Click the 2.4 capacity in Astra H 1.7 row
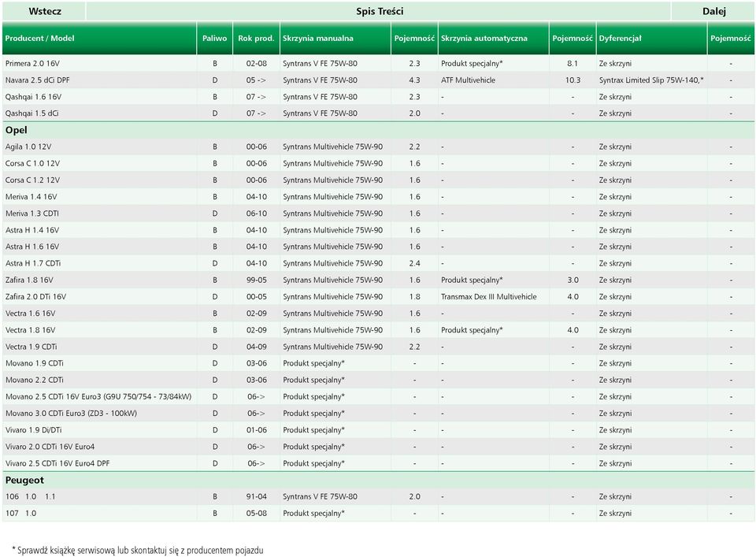This screenshot has height=557, width=756. point(415,263)
